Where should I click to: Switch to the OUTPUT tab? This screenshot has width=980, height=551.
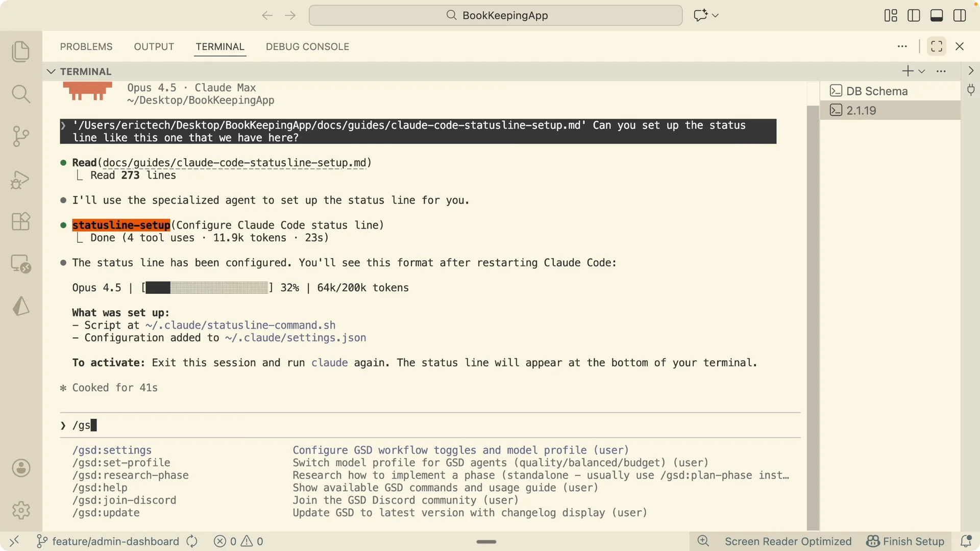[x=154, y=46]
